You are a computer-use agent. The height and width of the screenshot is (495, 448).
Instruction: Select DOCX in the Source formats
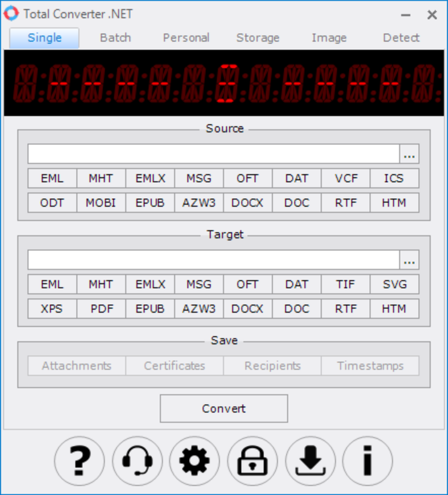248,203
